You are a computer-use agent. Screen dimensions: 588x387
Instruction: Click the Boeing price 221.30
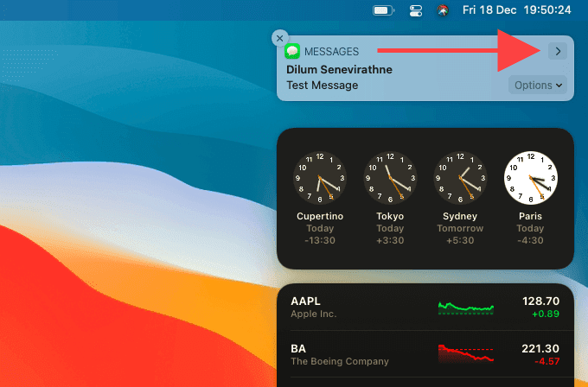(540, 348)
